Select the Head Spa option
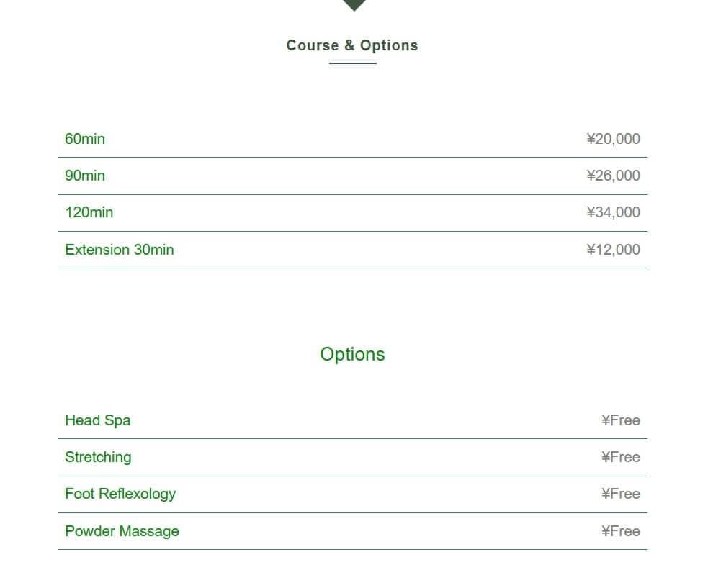Image resolution: width=708 pixels, height=588 pixels. pyautogui.click(x=98, y=420)
